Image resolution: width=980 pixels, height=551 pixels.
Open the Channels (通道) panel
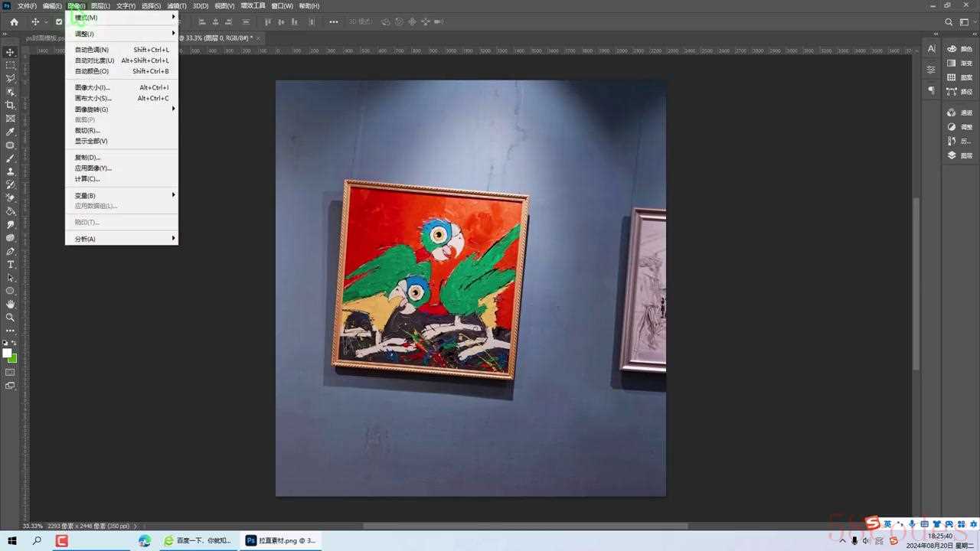point(959,112)
